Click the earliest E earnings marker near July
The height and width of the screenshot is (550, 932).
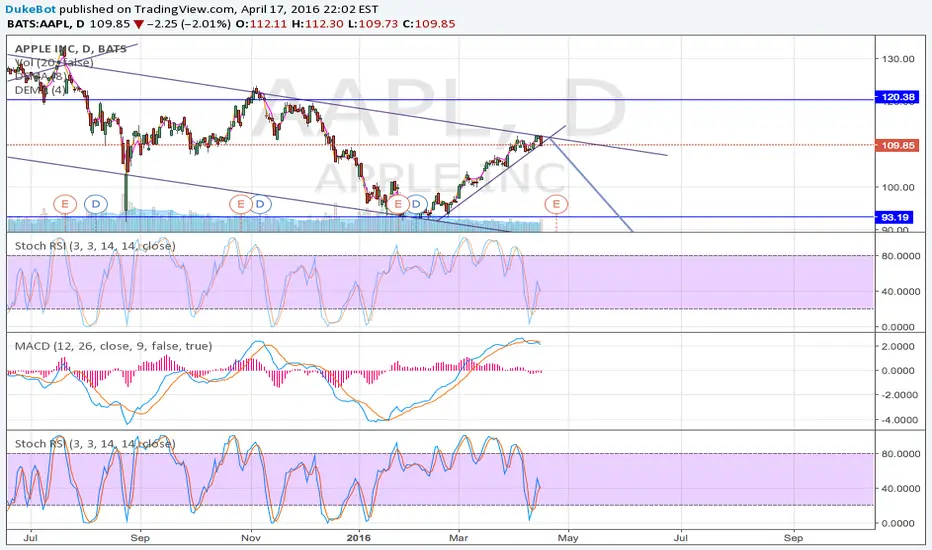[x=65, y=205]
